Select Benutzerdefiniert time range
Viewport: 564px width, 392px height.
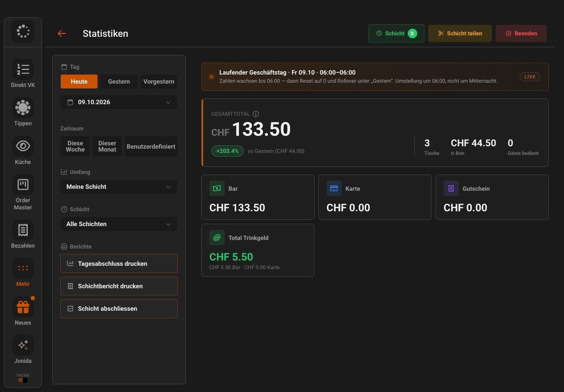click(151, 146)
